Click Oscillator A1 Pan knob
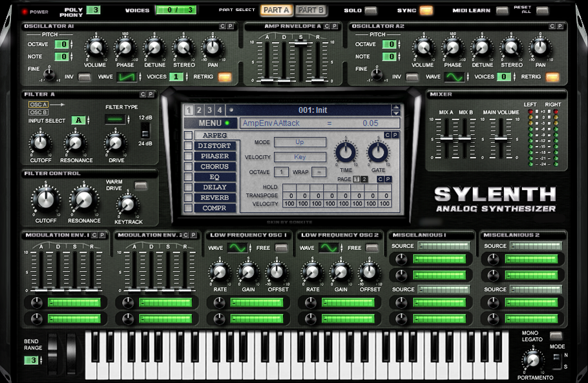This screenshot has height=383, width=588. 213,48
